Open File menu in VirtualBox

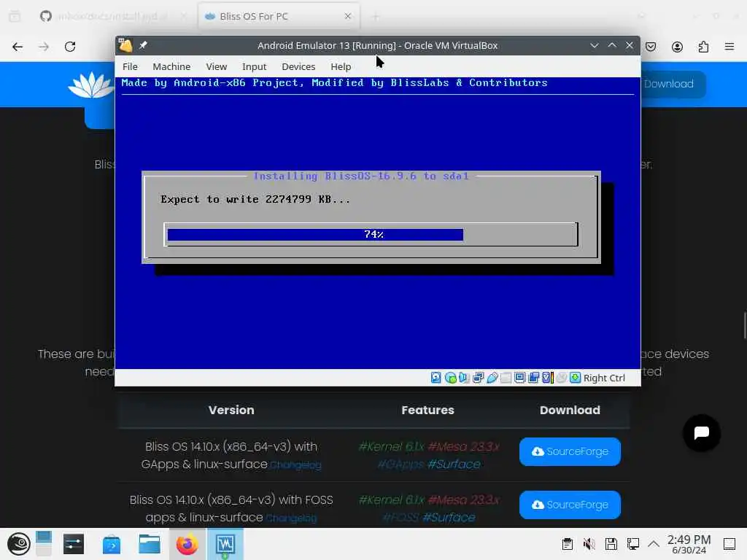[x=130, y=66]
